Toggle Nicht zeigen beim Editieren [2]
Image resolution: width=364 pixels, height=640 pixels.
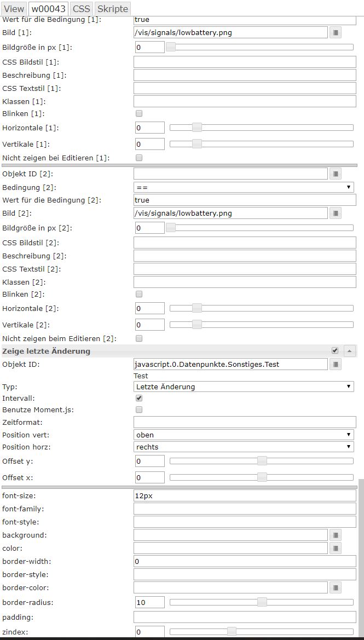click(139, 339)
